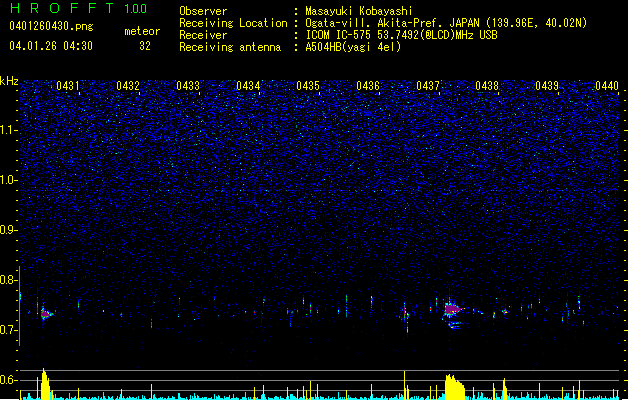Screen dimensions: 629x400
Task: Select the ICOM IC-575 53.7492 MHz USB text
Action: (x=401, y=35)
